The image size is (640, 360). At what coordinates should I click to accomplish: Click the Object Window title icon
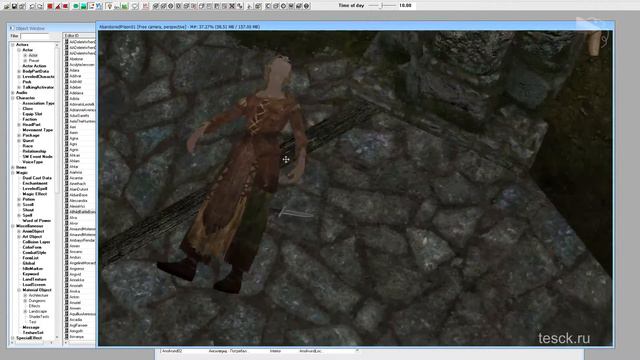(11, 28)
